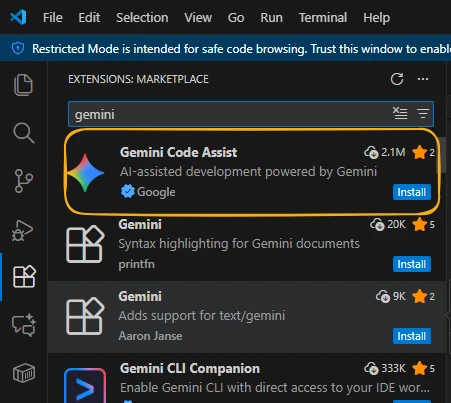
Task: Select the Extensions view icon
Action: click(24, 277)
